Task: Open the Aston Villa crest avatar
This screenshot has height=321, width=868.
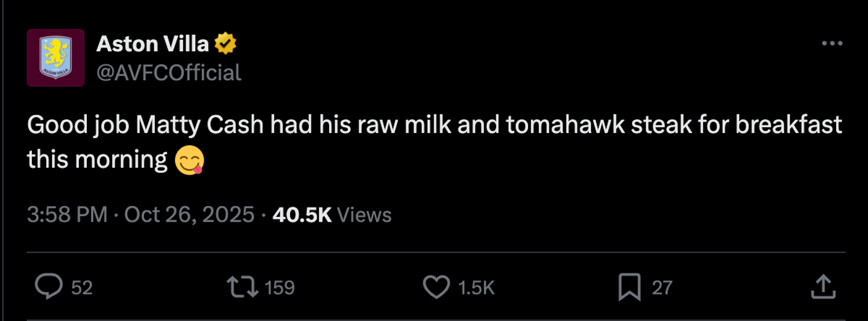Action: tap(55, 58)
